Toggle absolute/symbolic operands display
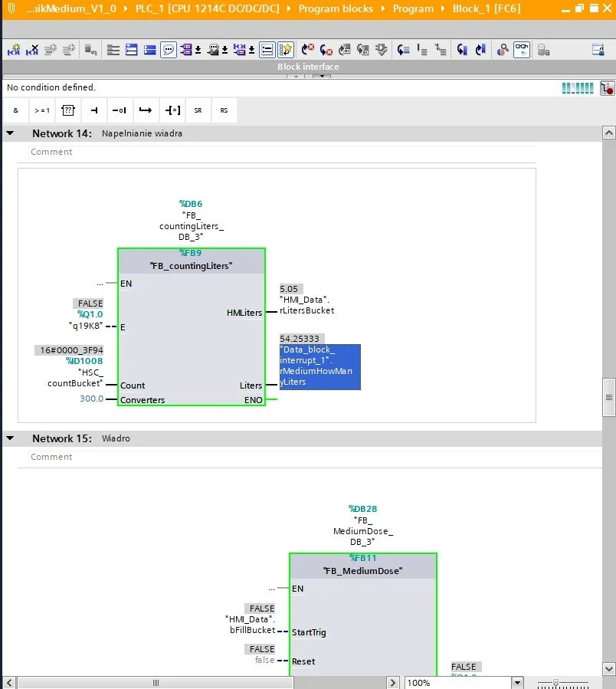This screenshot has width=616, height=689. pyautogui.click(x=186, y=50)
